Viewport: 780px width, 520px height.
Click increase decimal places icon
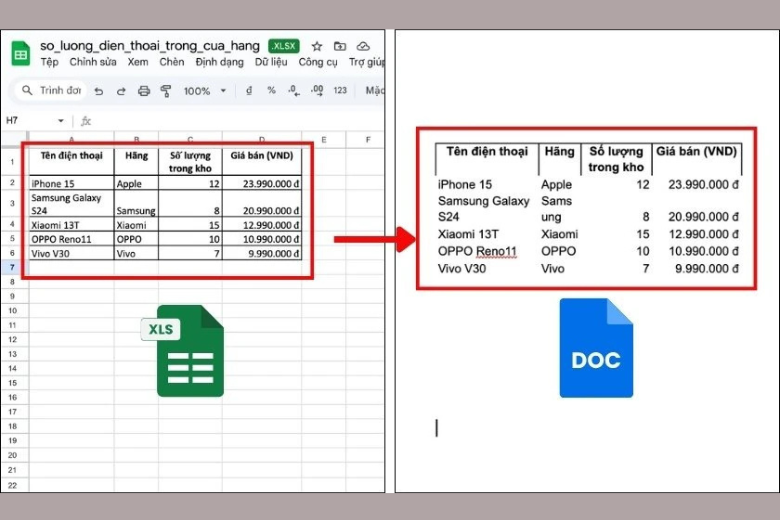point(317,91)
